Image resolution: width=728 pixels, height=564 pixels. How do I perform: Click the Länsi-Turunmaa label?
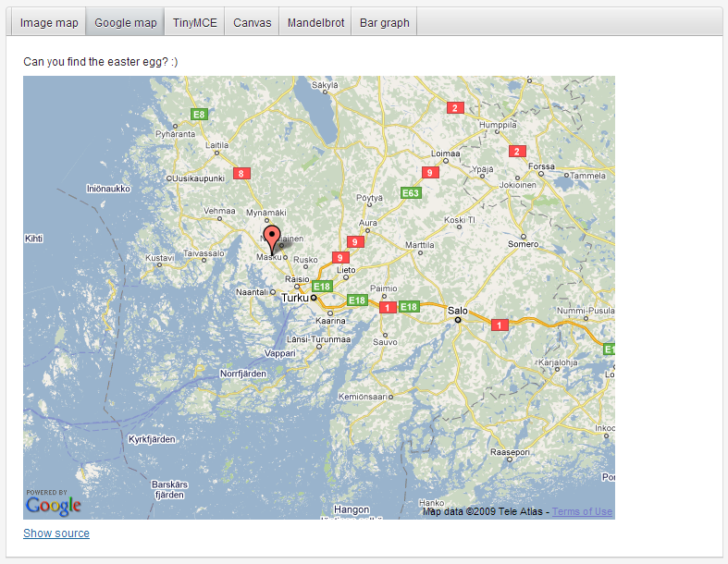pyautogui.click(x=318, y=339)
